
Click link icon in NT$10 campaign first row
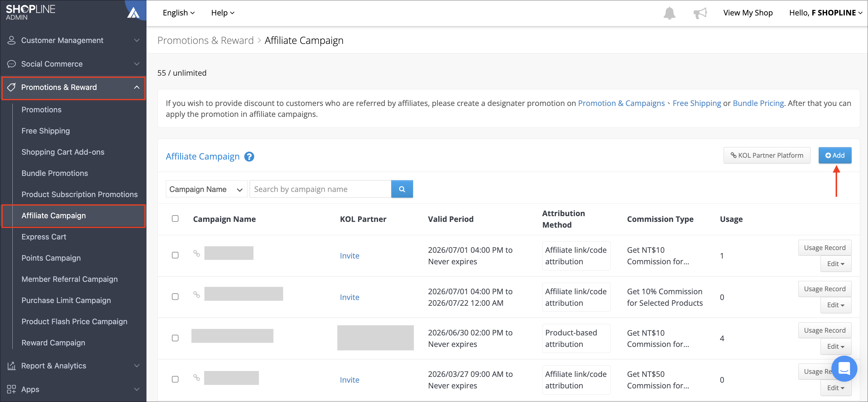click(196, 253)
